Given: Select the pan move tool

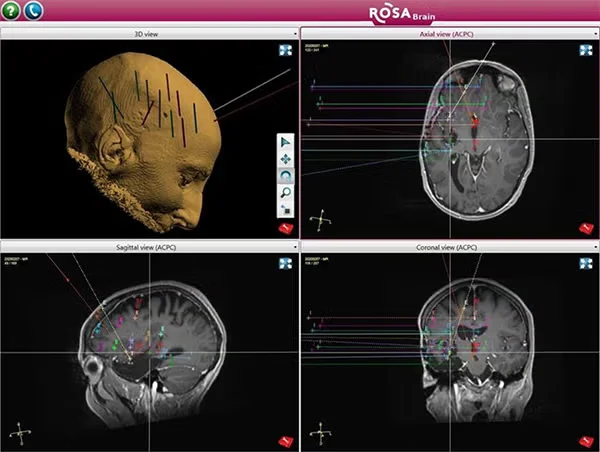Looking at the screenshot, I should pyautogui.click(x=286, y=158).
